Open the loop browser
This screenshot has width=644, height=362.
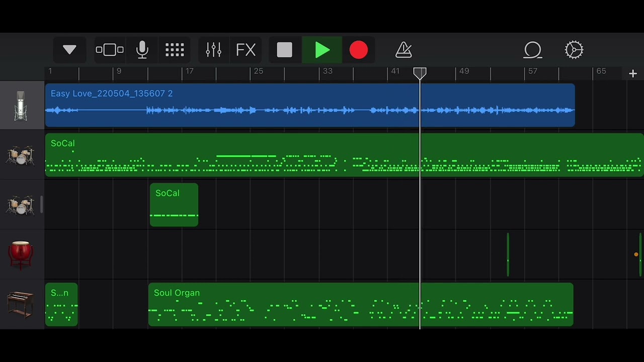[533, 50]
